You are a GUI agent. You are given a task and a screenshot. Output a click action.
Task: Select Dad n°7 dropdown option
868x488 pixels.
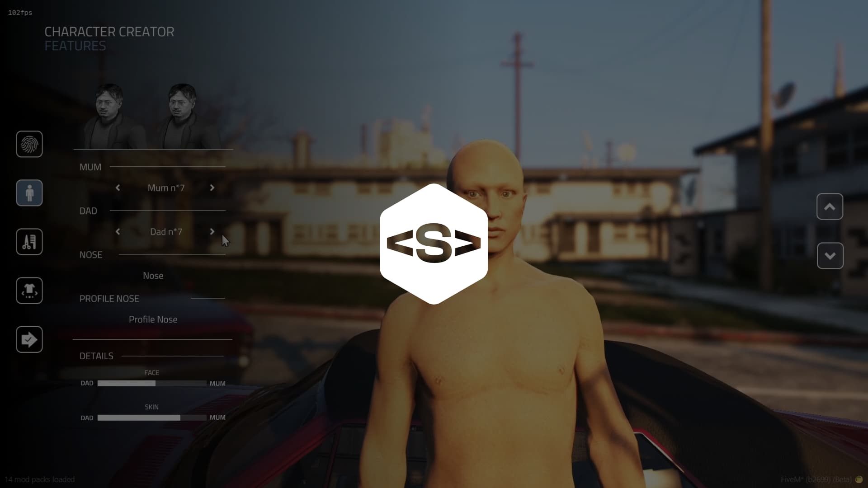coord(165,232)
